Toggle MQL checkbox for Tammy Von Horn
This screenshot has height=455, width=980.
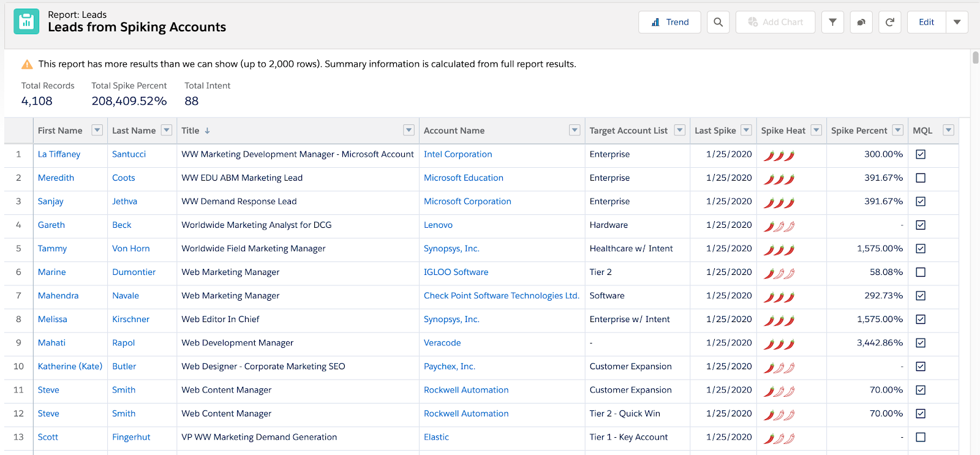(921, 249)
